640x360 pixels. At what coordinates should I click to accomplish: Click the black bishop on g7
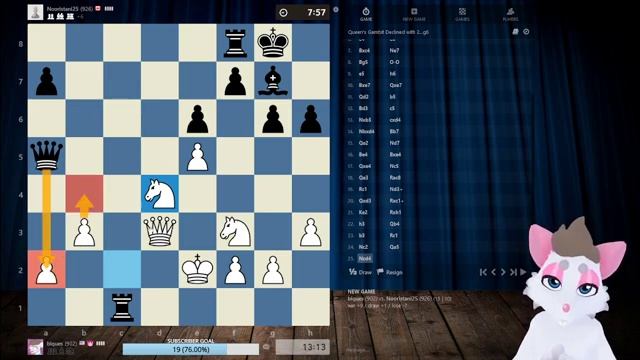tap(273, 80)
